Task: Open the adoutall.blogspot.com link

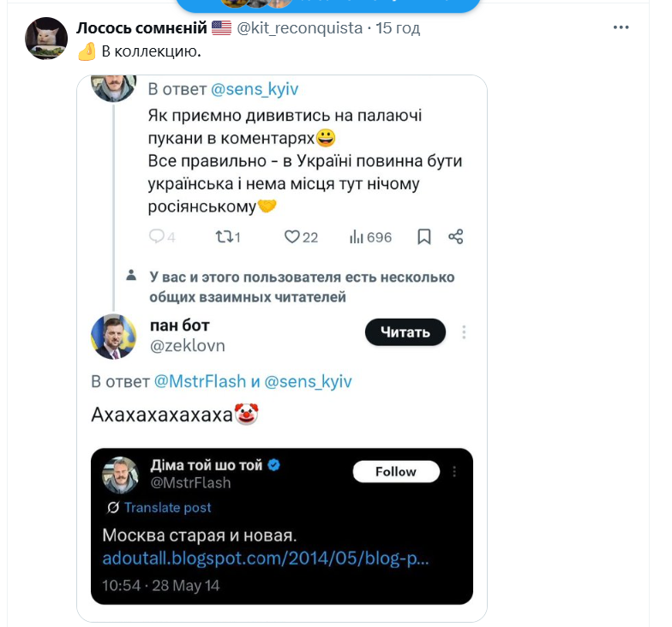Action: pos(265,559)
